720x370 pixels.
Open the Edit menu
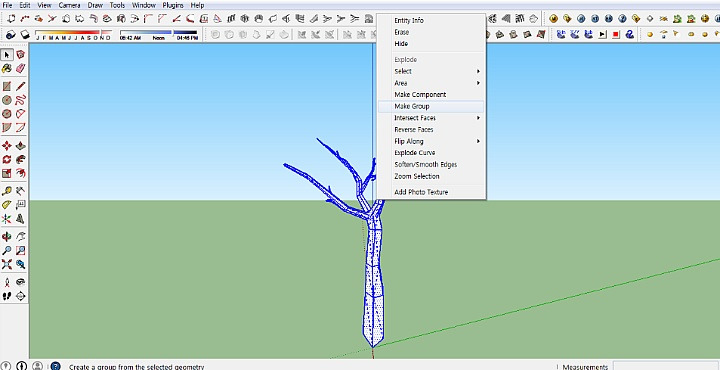[x=25, y=5]
